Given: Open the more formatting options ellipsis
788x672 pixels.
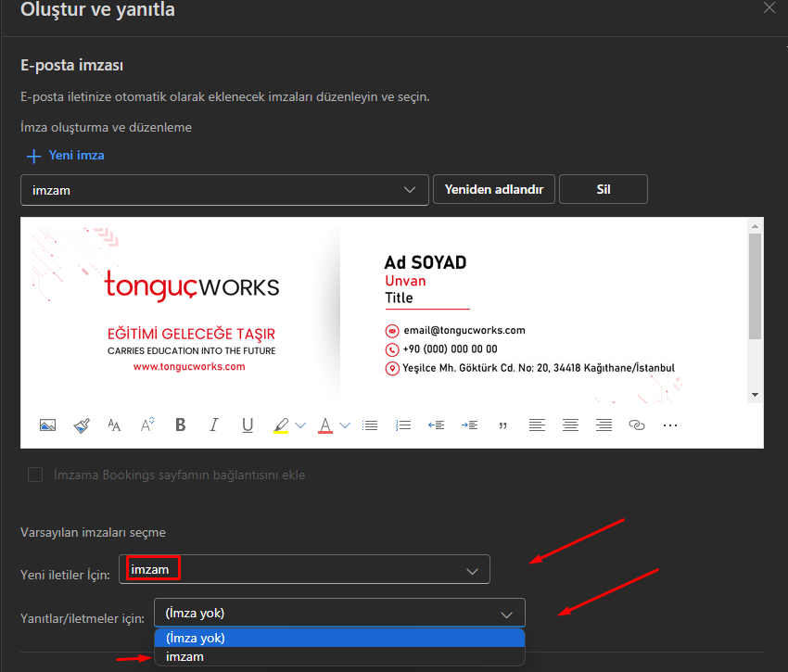Looking at the screenshot, I should click(670, 425).
